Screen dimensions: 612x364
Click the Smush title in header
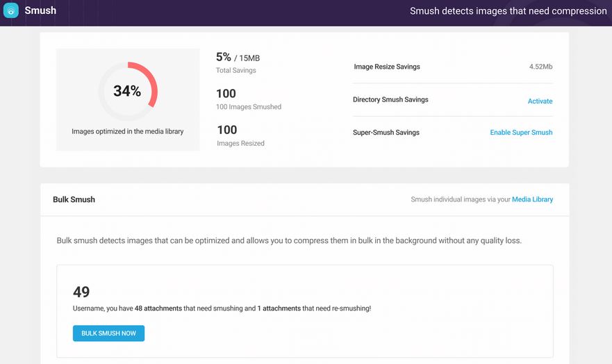coord(40,10)
